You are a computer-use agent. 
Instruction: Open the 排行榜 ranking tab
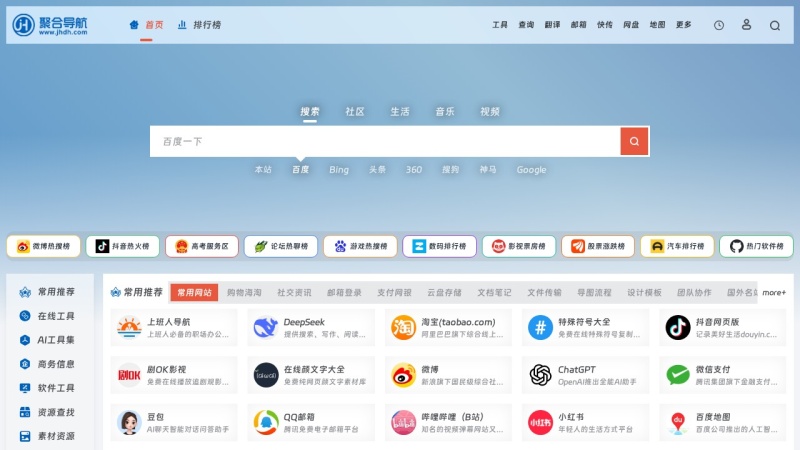[x=199, y=24]
